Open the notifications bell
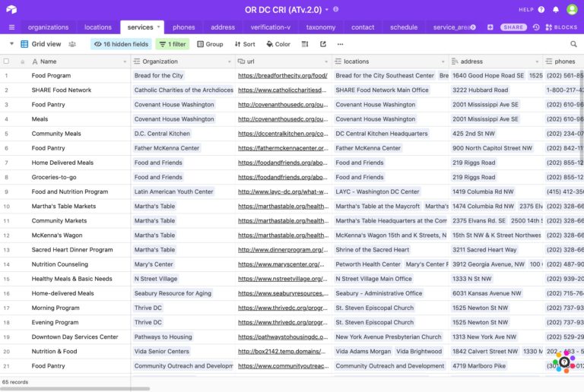This screenshot has height=392, width=584. [556, 9]
